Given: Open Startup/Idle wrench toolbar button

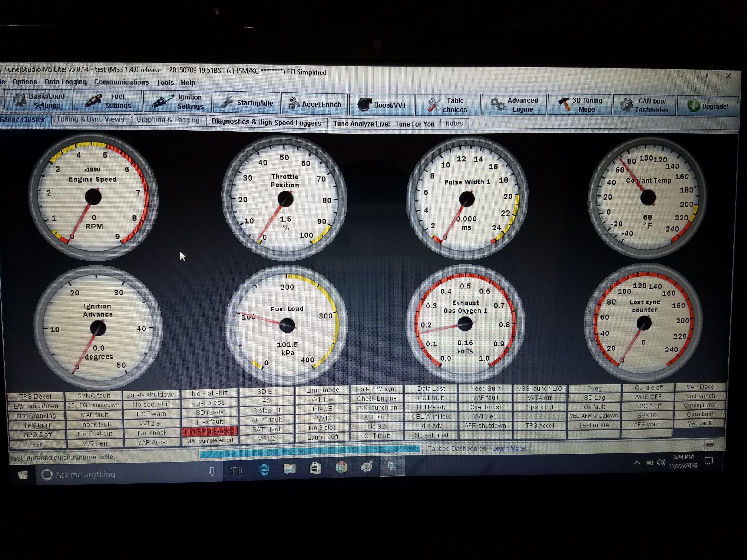Looking at the screenshot, I should [x=247, y=103].
